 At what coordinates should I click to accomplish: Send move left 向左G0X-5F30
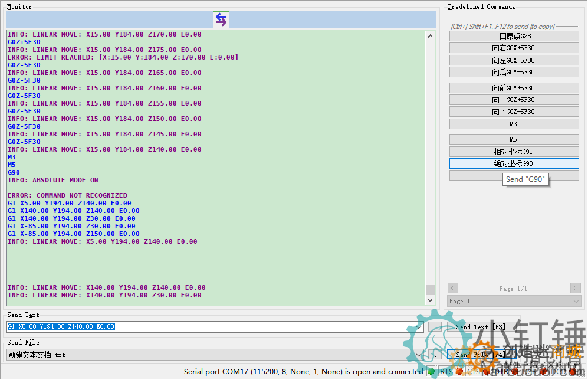coord(514,60)
